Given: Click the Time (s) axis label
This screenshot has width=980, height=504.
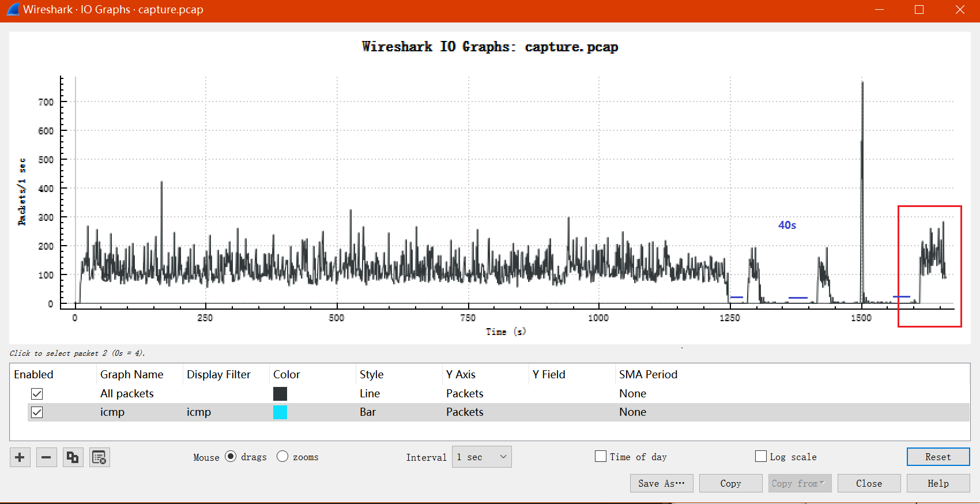Looking at the screenshot, I should [506, 332].
